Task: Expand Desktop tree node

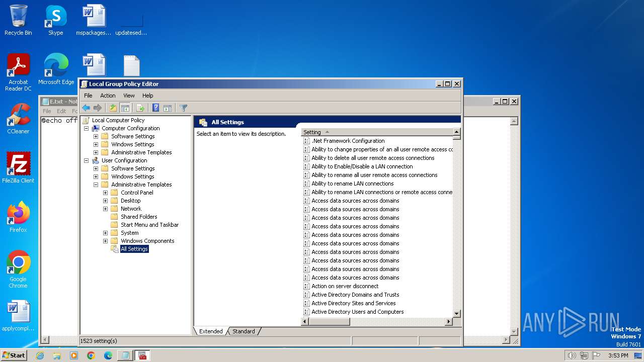Action: point(105,201)
